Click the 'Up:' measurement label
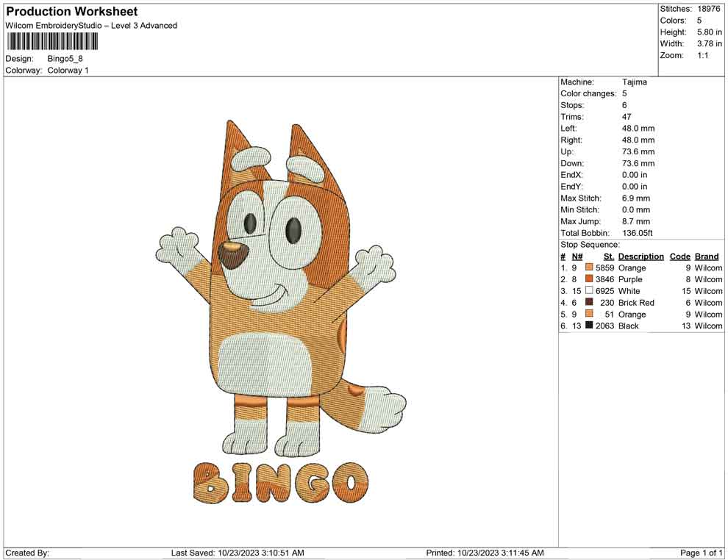Viewport: 728px width, 560px height. [x=566, y=151]
